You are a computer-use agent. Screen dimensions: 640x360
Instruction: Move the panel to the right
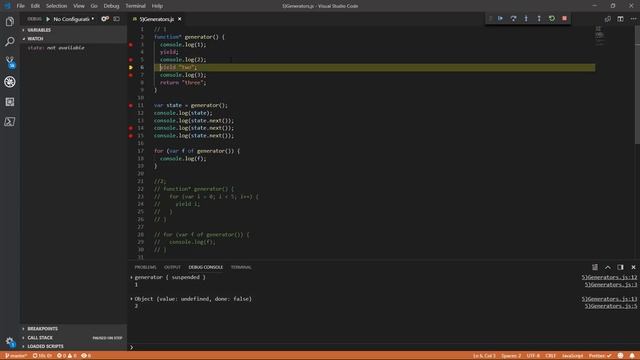point(620,267)
